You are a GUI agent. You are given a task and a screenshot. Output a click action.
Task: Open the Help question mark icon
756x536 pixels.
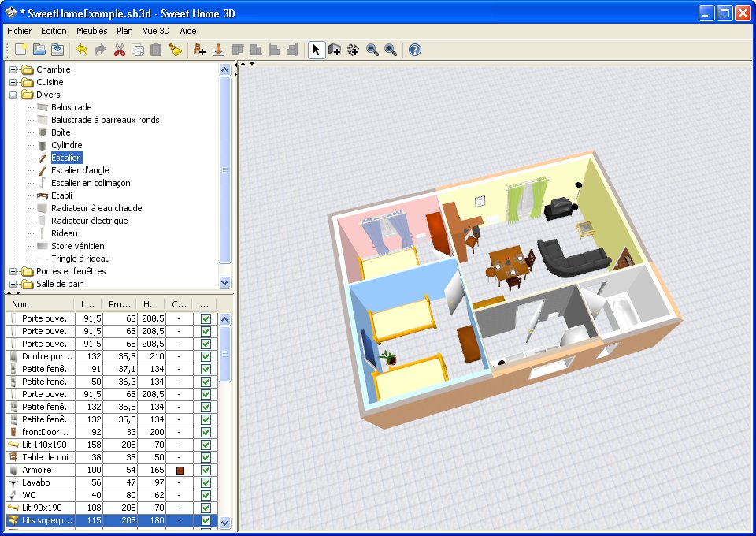point(415,50)
